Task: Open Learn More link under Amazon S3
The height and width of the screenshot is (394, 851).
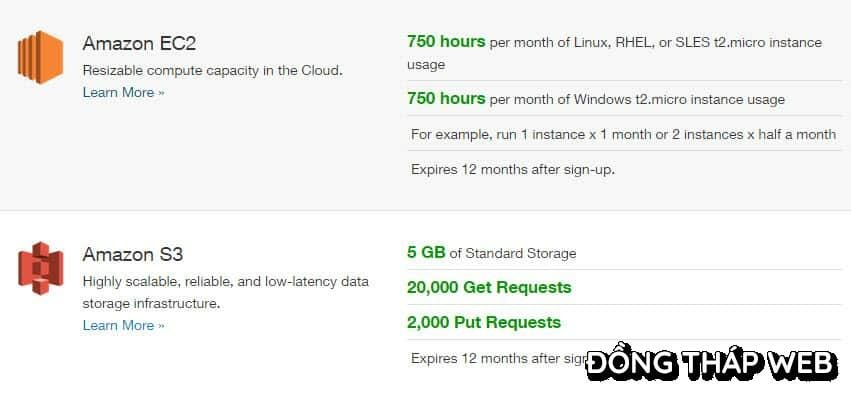Action: (123, 326)
